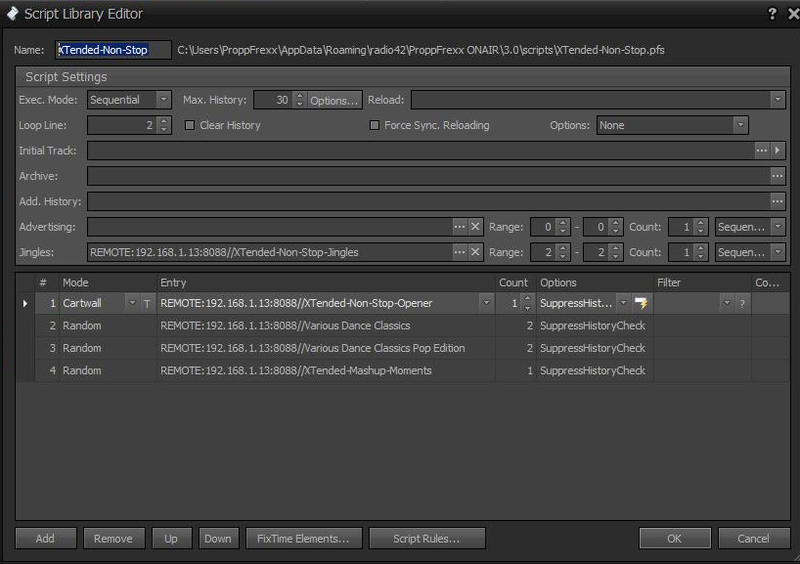Image resolution: width=800 pixels, height=564 pixels.
Task: Click the help question mark icon in title bar
Action: pos(772,14)
